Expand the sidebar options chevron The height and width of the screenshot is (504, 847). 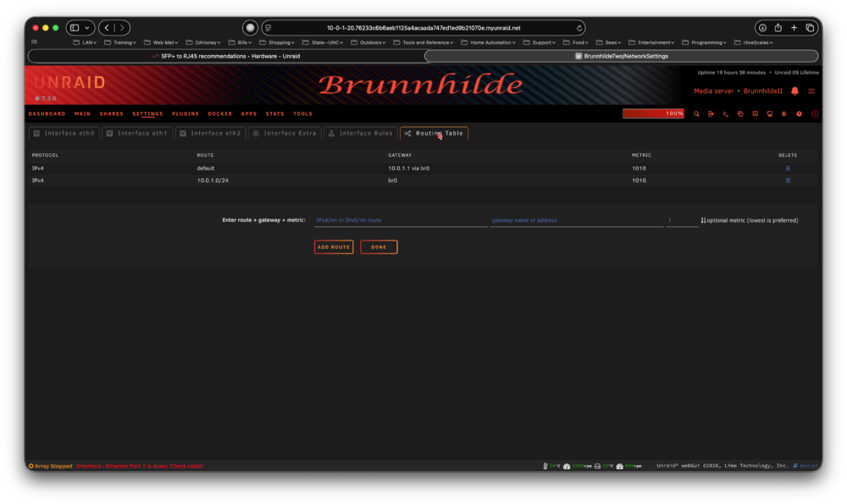tap(87, 28)
